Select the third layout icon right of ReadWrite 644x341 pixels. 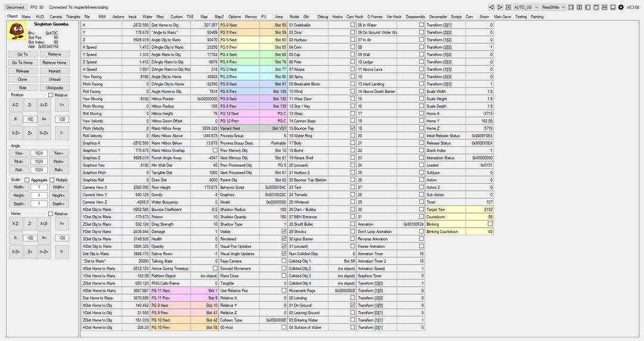pyautogui.click(x=588, y=7)
